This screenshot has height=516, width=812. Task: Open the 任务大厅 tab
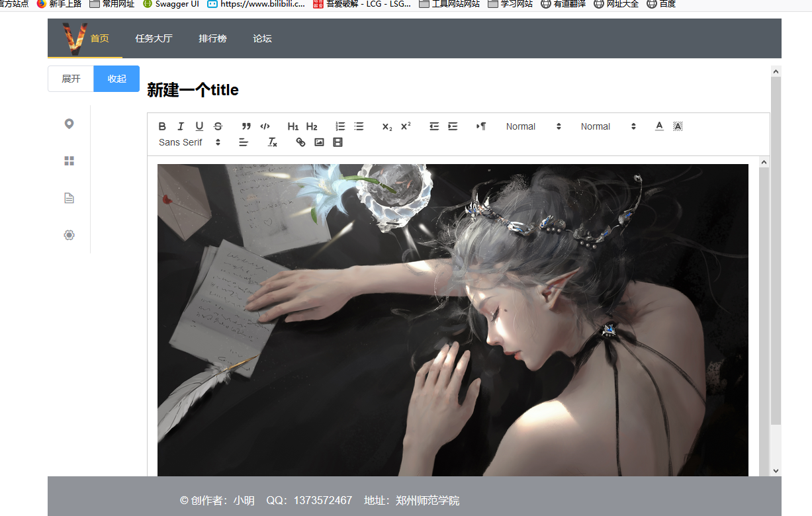(154, 38)
